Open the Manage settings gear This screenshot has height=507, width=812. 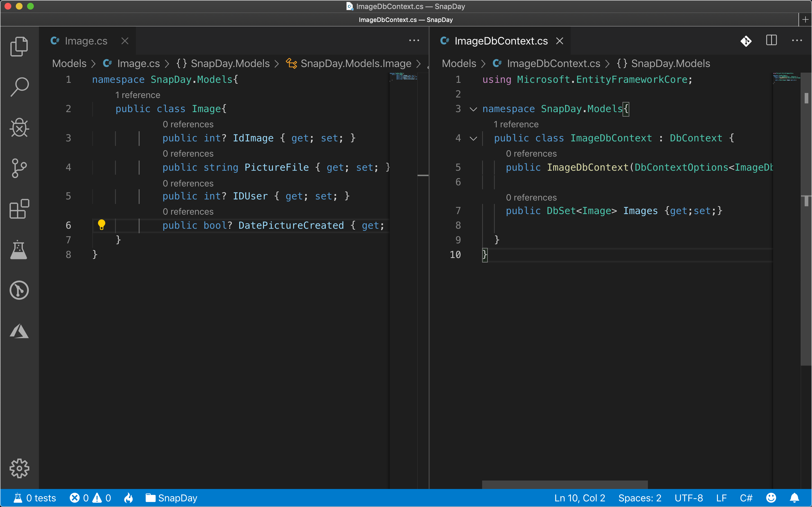tap(19, 468)
